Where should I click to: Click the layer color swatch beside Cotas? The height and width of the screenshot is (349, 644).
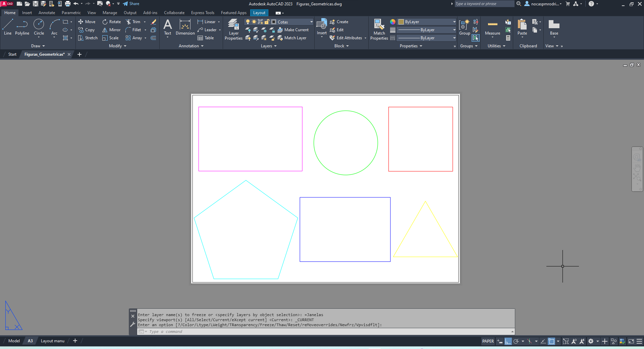tap(274, 22)
